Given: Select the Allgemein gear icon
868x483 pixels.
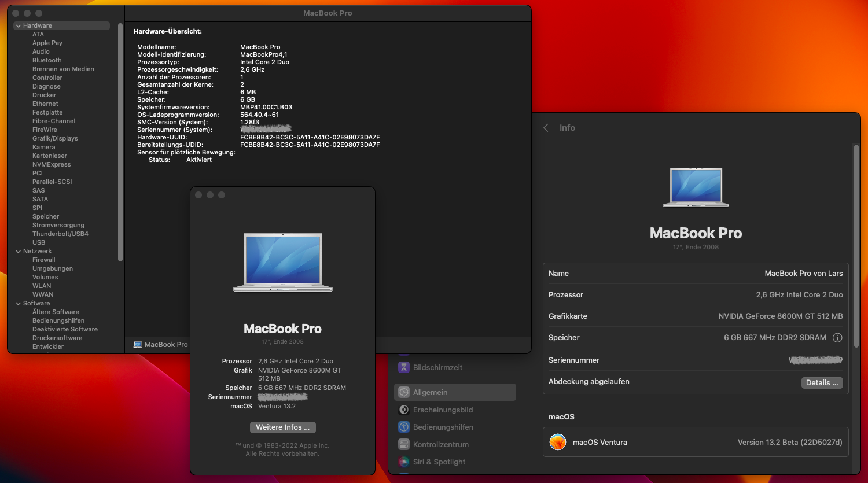Looking at the screenshot, I should click(x=404, y=392).
